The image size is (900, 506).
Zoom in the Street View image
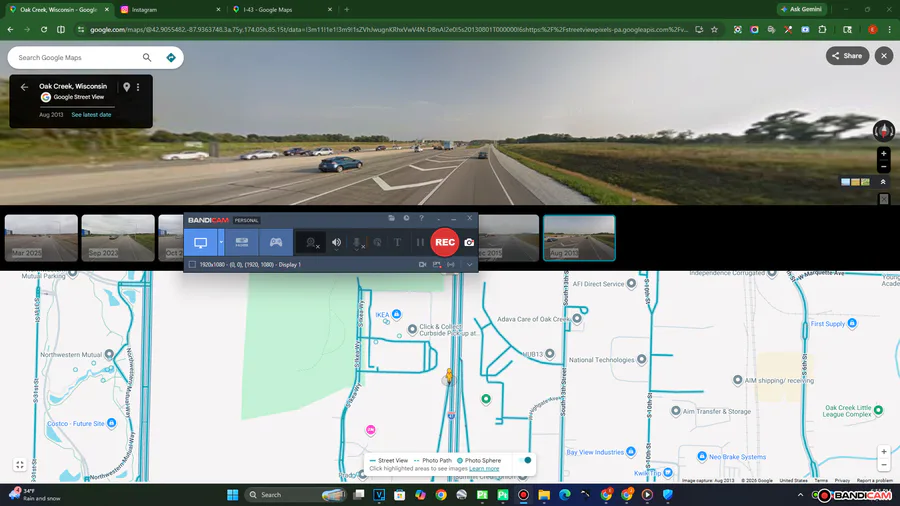coord(884,154)
